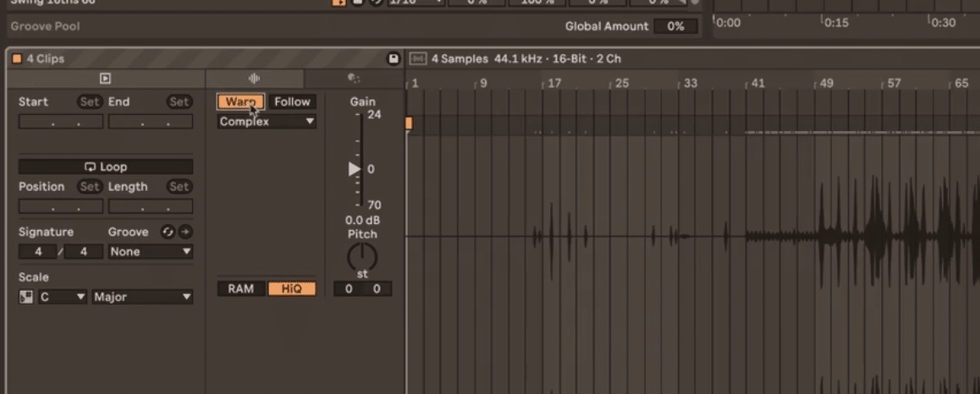Viewport: 980px width, 394px height.
Task: Click the loop Length value field
Action: point(151,206)
